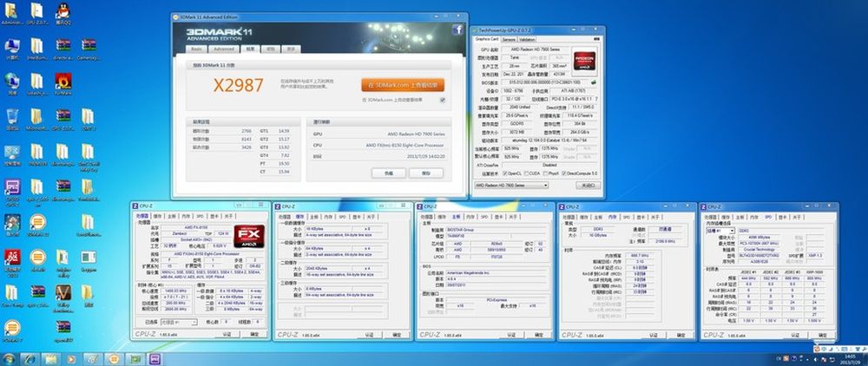Click the 负载 load button in 3DMark 11
The image size is (868, 366).
389,173
